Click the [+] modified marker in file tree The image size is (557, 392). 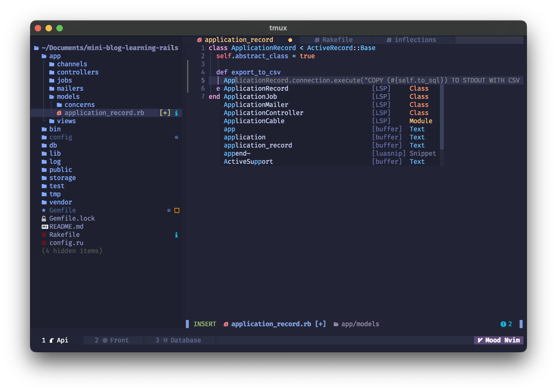(x=165, y=113)
